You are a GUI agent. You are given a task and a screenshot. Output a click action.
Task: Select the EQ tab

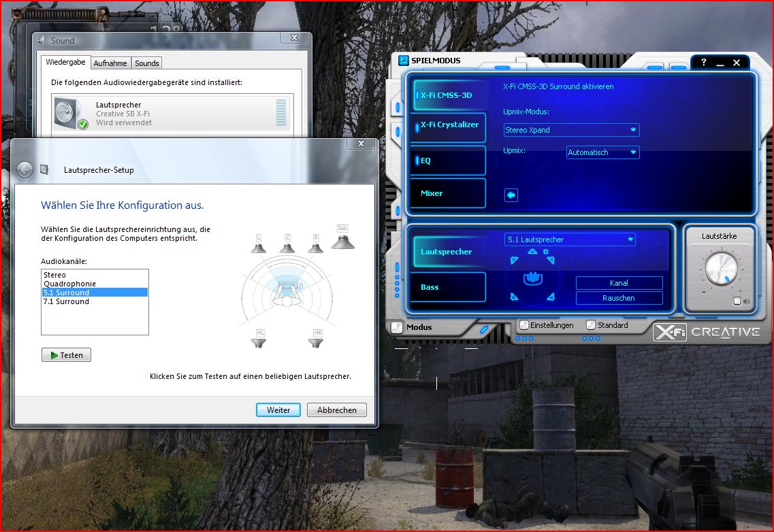pyautogui.click(x=448, y=161)
